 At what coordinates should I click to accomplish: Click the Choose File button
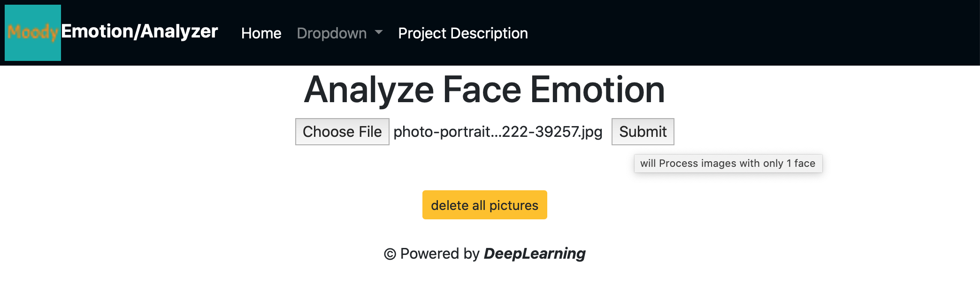(x=342, y=132)
